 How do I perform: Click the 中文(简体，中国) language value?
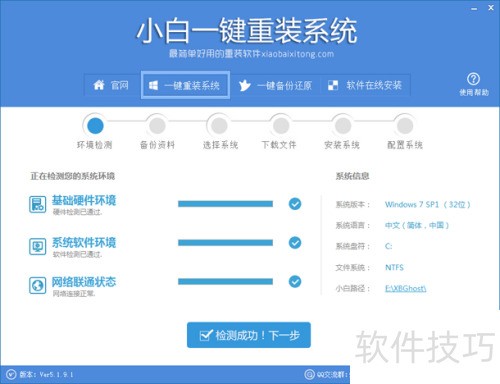[x=417, y=225]
